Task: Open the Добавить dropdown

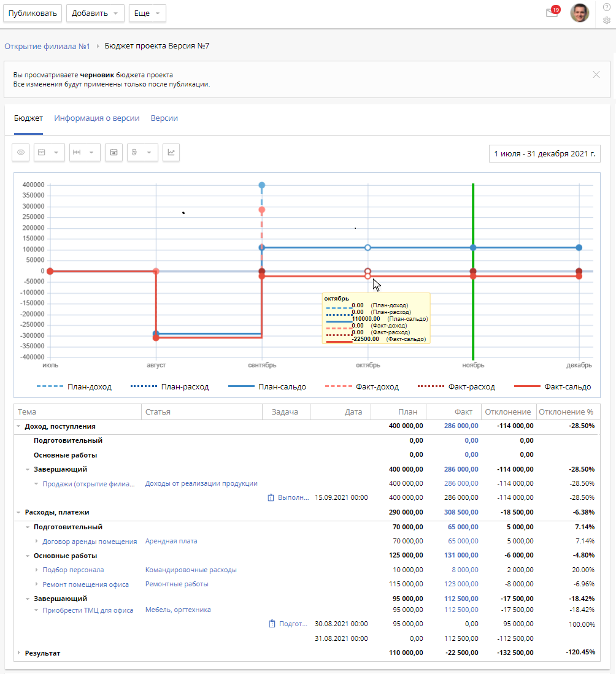Action: click(95, 13)
